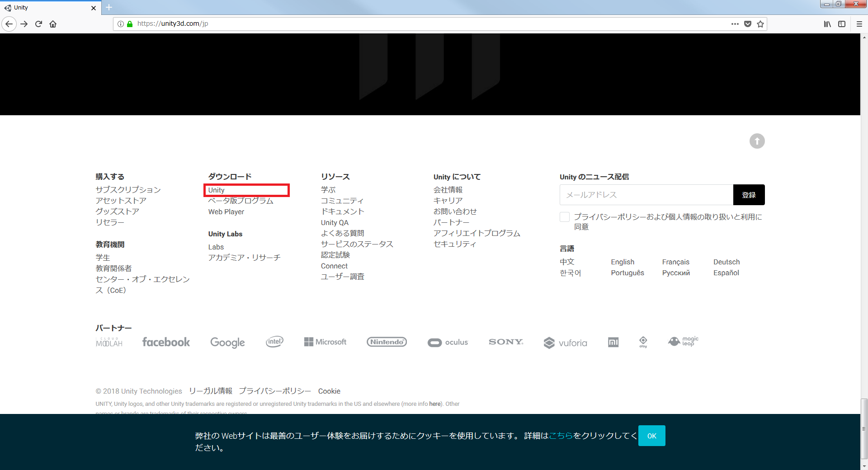
Task: Show site info via the lock icon
Action: tap(130, 24)
